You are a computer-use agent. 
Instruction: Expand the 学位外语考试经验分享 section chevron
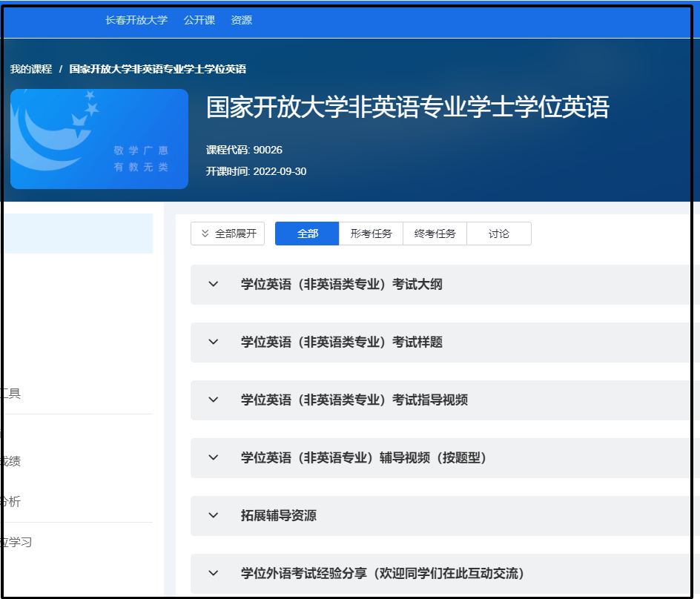[214, 573]
